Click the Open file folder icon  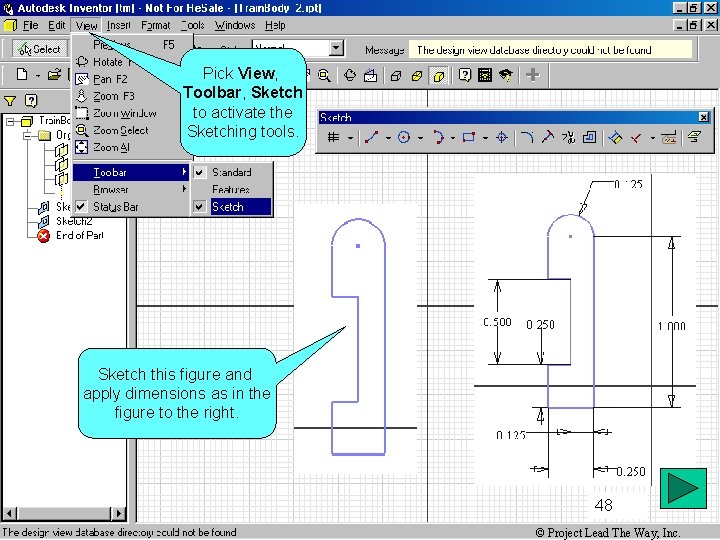54,74
